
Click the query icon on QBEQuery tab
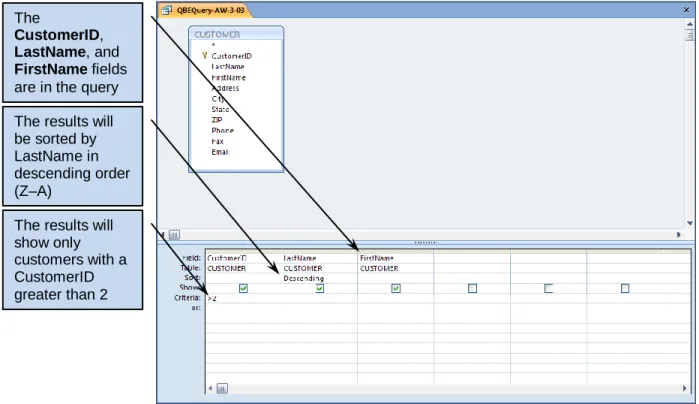click(167, 10)
